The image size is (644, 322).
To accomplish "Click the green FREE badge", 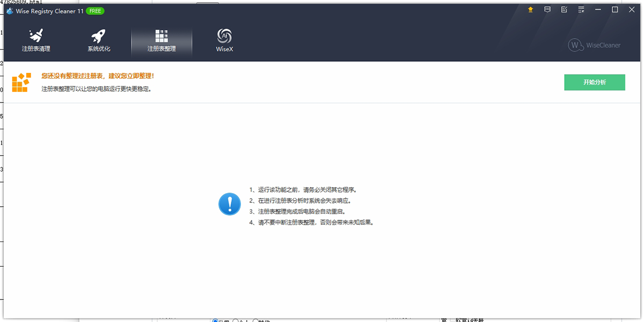I will pos(95,11).
